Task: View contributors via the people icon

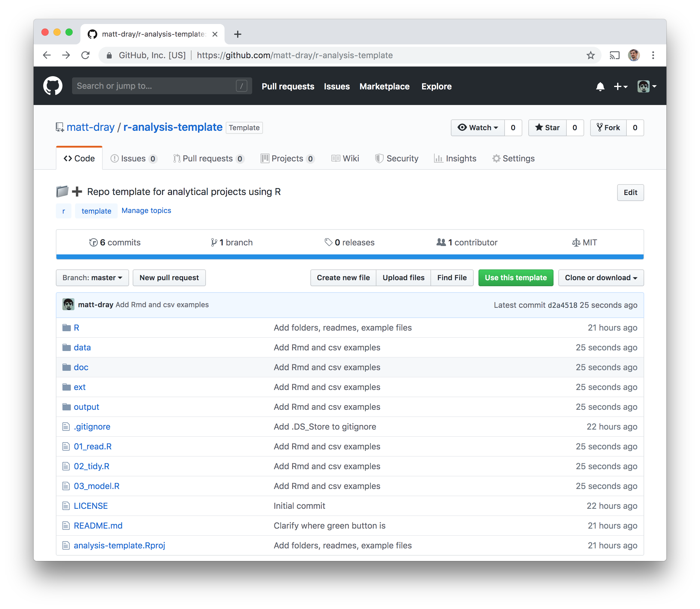Action: click(441, 242)
